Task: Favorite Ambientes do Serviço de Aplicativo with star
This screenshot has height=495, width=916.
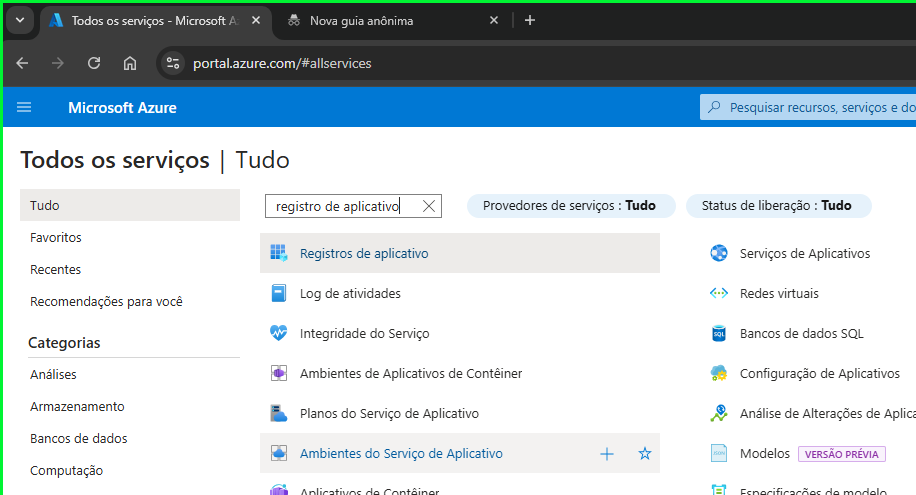Action: [x=644, y=454]
